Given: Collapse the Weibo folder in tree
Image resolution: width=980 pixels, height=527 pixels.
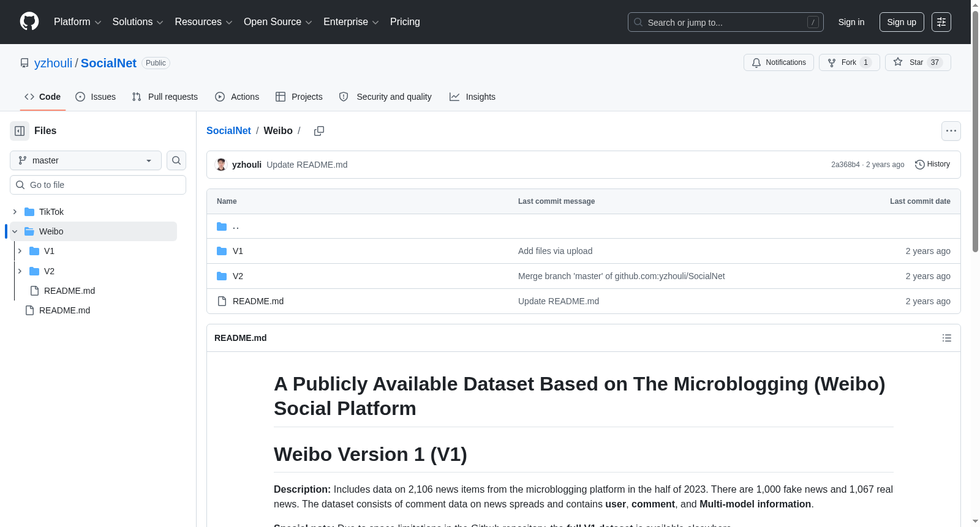Looking at the screenshot, I should 15,231.
